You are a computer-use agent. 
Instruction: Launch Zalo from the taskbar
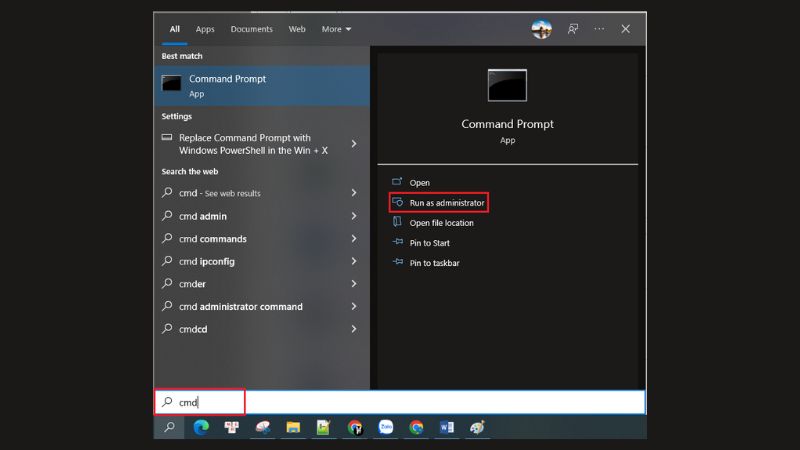tap(385, 427)
